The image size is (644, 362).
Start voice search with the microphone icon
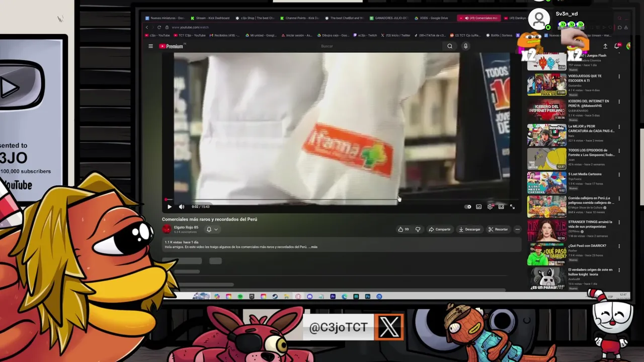pos(465,46)
